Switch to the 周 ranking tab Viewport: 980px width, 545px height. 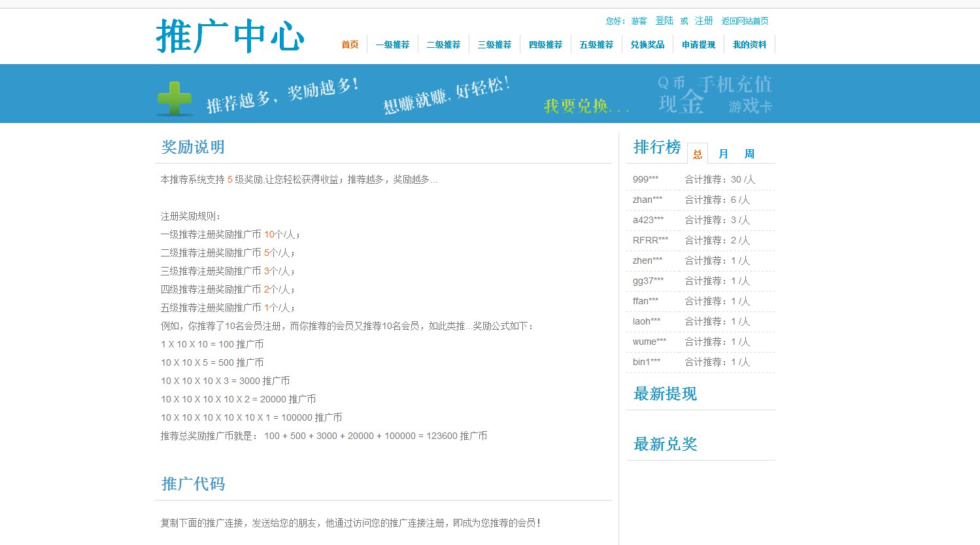(x=749, y=153)
